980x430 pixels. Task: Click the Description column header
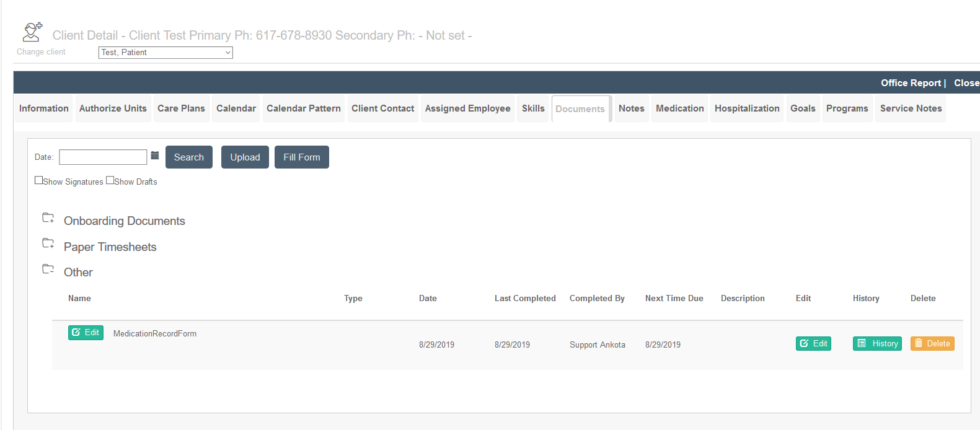(x=743, y=299)
